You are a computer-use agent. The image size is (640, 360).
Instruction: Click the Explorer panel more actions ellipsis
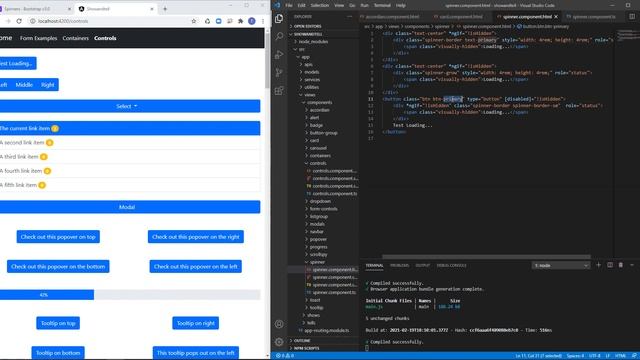(350, 17)
